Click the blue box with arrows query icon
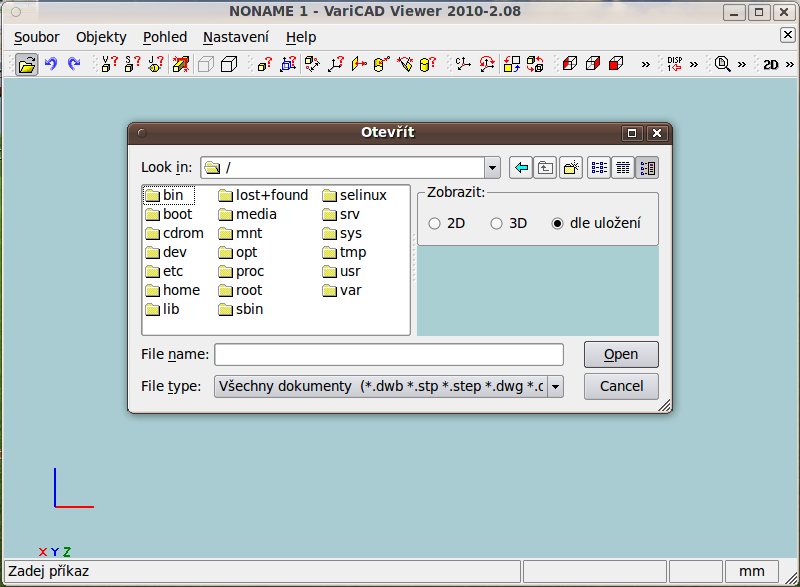800x587 pixels. tap(288, 64)
